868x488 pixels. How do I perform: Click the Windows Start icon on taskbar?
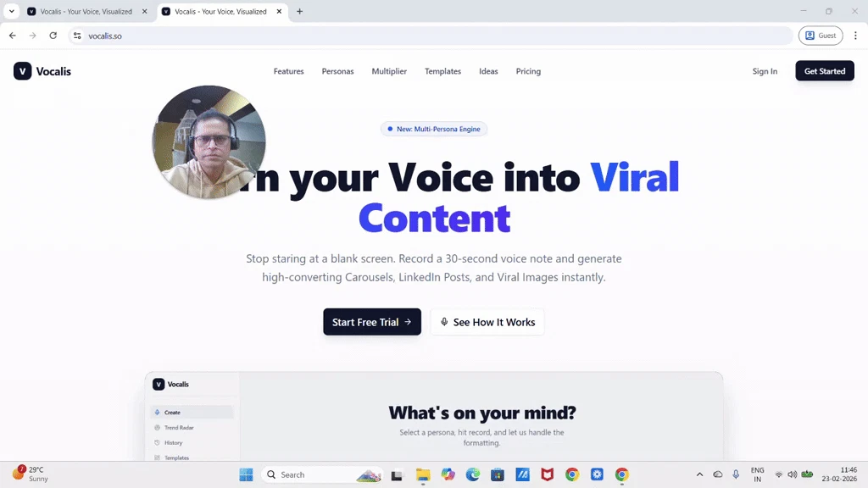(247, 474)
